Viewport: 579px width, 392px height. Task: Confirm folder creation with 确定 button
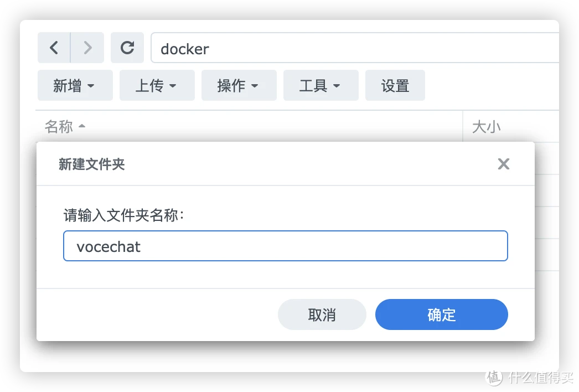(x=441, y=314)
